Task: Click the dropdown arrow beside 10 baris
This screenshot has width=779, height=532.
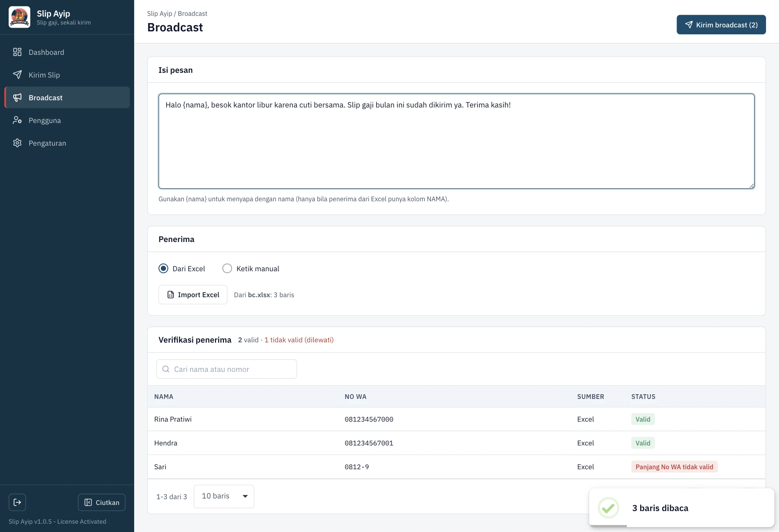Action: [x=245, y=496]
